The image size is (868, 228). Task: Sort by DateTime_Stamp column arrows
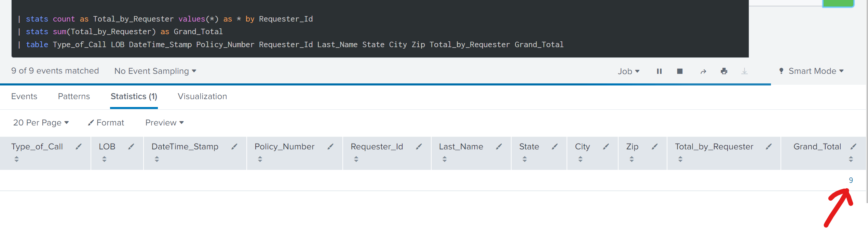tap(157, 159)
